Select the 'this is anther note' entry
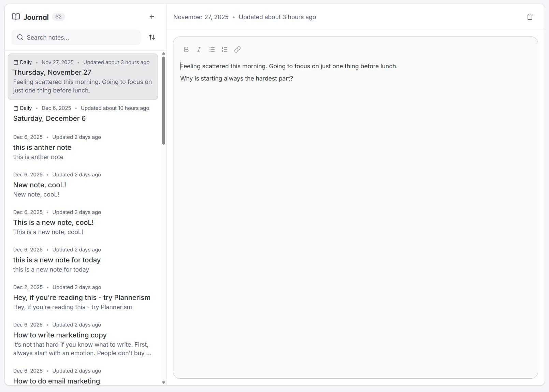Screen dimensions: 549x392 [x=42, y=147]
